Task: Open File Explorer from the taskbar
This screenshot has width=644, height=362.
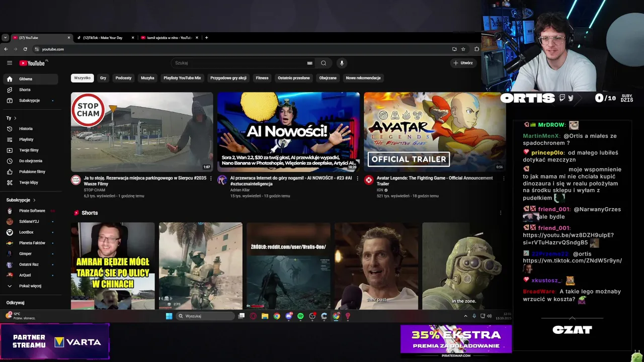Action: (265, 316)
